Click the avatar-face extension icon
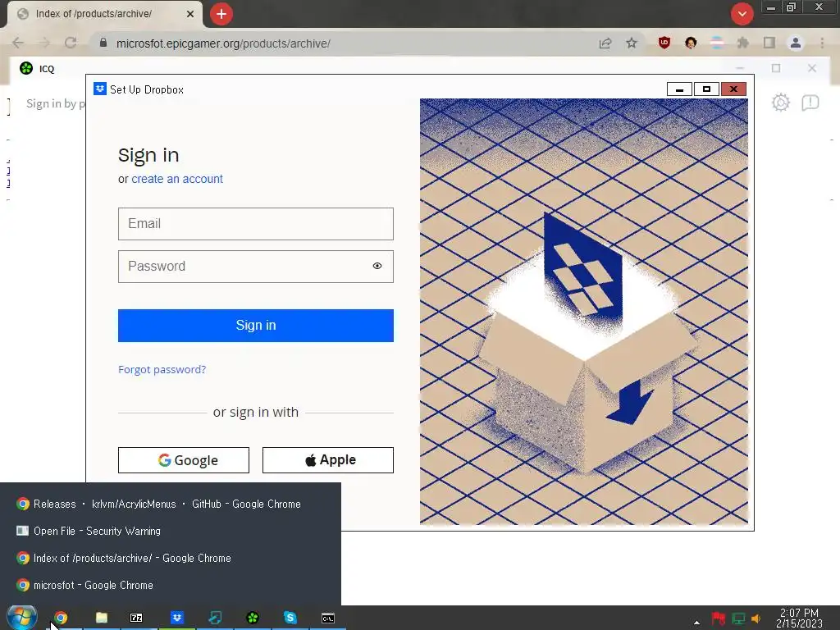 click(x=691, y=43)
